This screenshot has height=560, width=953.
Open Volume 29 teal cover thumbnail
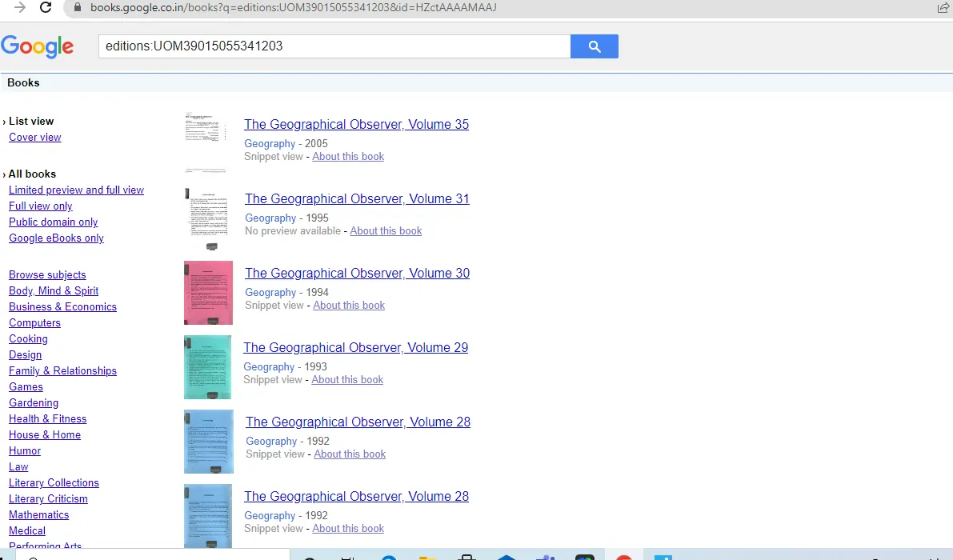click(208, 367)
